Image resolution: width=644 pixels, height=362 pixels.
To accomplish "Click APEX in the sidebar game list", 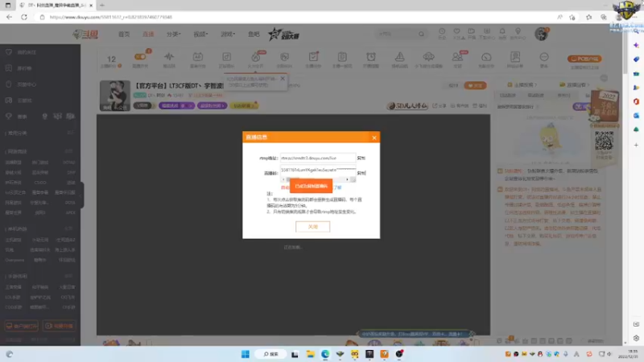I will point(70,212).
